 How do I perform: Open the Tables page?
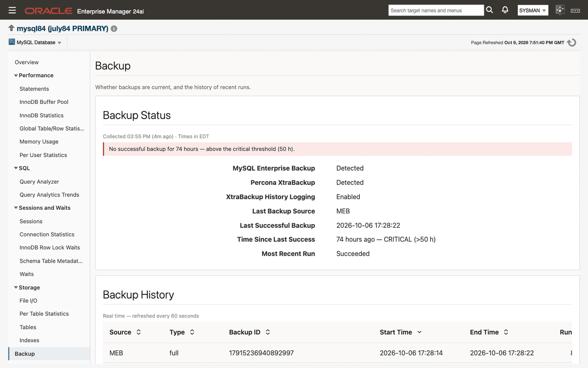click(x=28, y=327)
